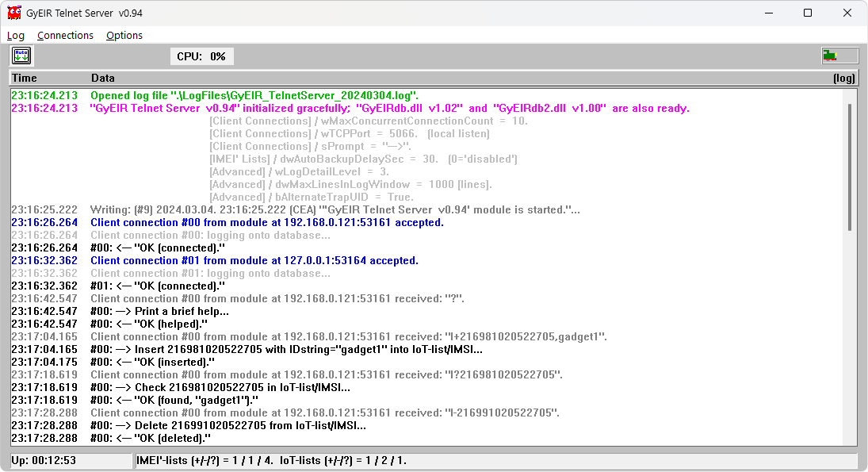Screen dimensions: 868x472
Task: Select the '#00: OK (helped)' line
Action: (149, 324)
